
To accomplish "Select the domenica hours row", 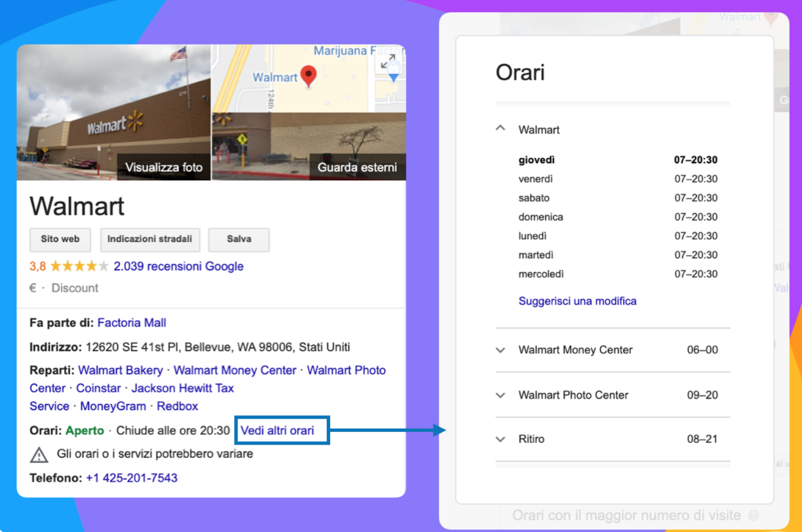I will [x=618, y=217].
